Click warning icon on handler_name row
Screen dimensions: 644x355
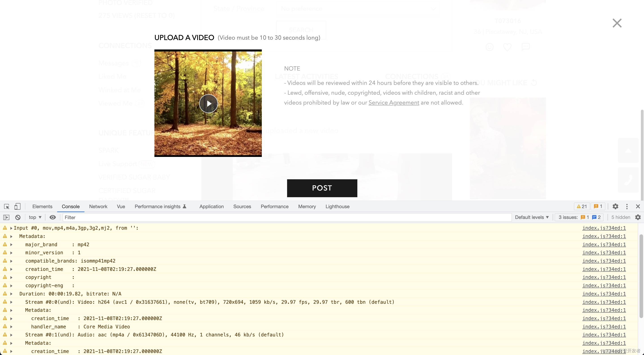[x=5, y=327]
